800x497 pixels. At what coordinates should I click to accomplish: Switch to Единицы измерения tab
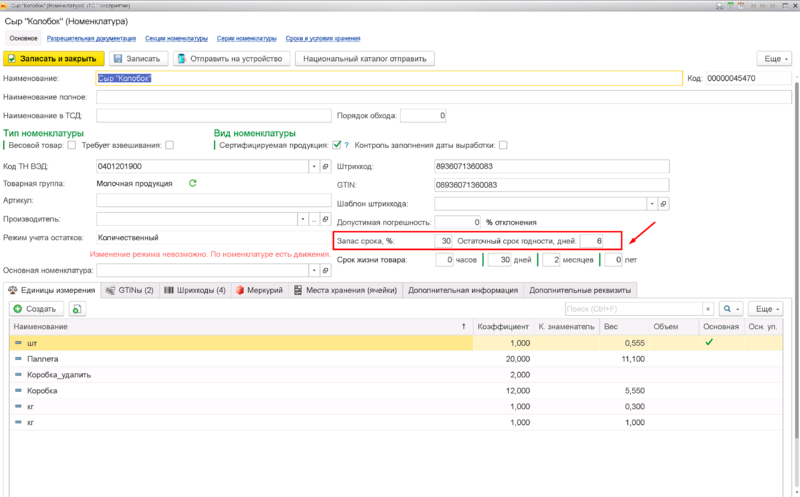[x=52, y=290]
